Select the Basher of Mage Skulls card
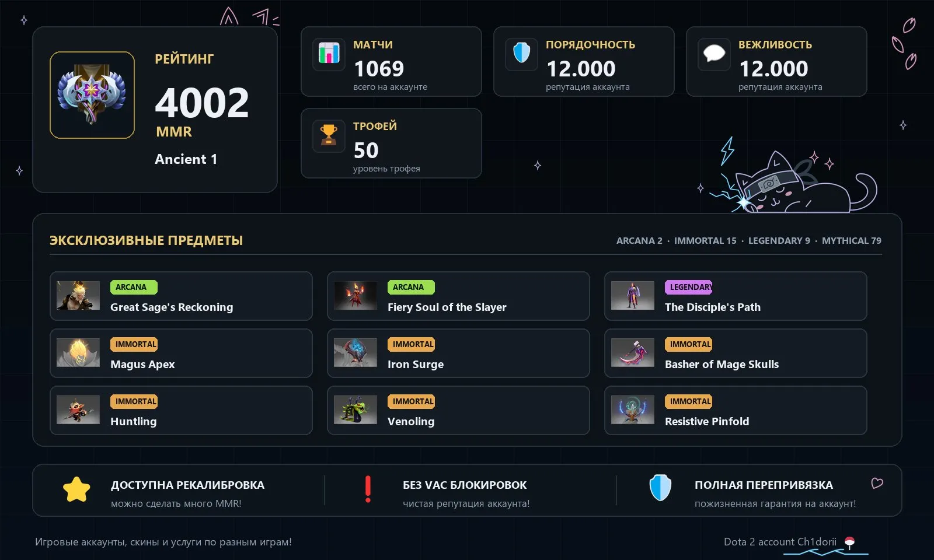Screen dimensions: 934x560 (736, 353)
